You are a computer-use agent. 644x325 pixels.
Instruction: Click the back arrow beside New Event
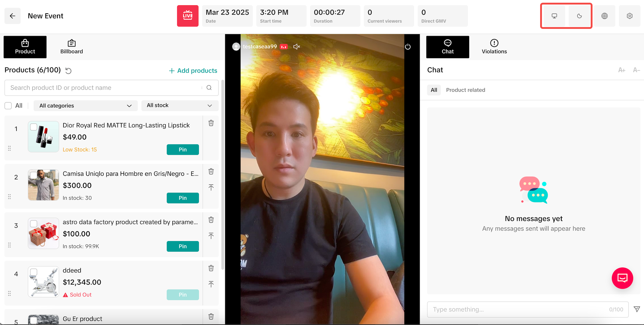pos(12,16)
